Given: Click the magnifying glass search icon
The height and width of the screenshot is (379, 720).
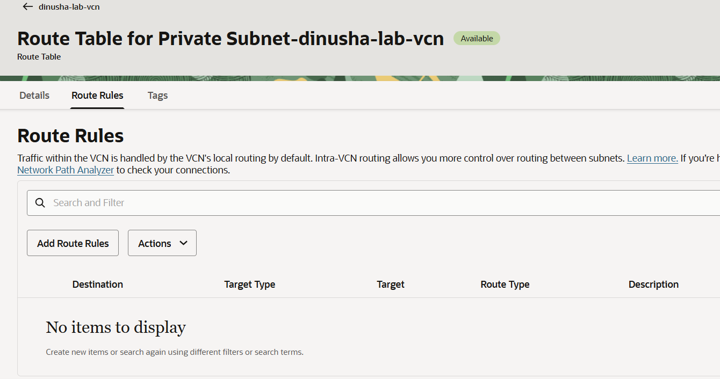Looking at the screenshot, I should [x=40, y=203].
